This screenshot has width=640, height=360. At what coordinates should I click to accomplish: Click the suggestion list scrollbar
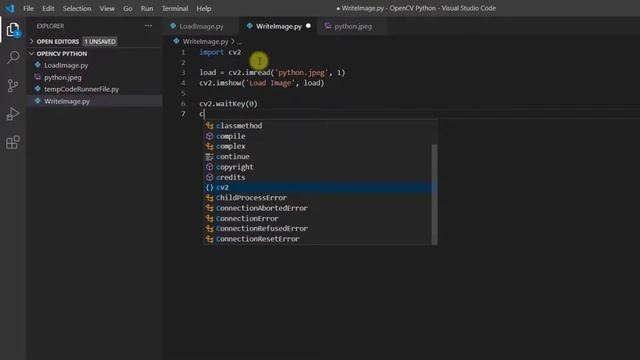click(434, 193)
